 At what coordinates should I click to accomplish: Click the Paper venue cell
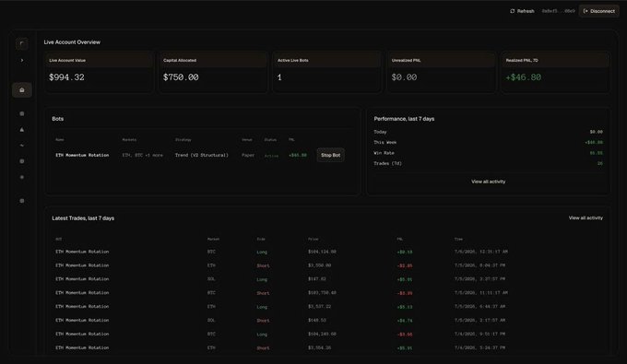[x=248, y=155]
